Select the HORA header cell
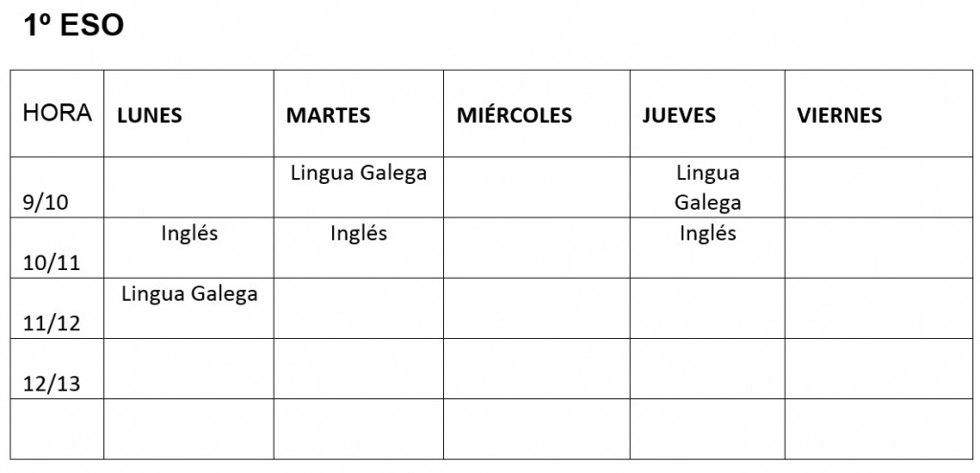980x473 pixels. tap(57, 113)
